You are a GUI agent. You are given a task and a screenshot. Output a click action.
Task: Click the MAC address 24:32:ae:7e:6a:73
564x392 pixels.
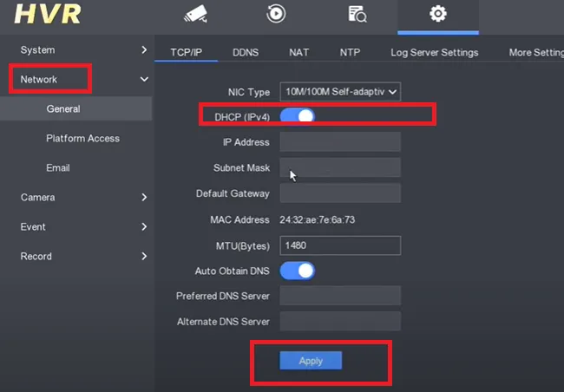coord(318,219)
